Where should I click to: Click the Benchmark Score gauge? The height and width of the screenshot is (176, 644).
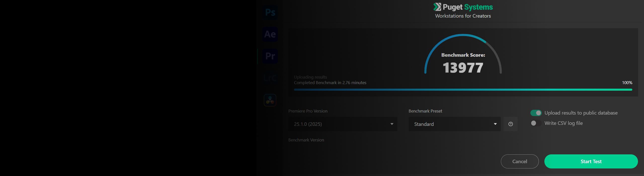(463, 55)
